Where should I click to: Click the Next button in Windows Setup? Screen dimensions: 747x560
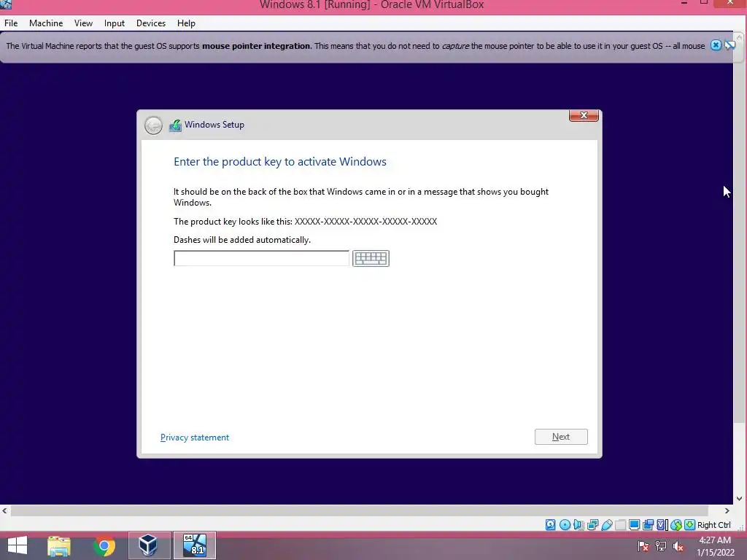pyautogui.click(x=561, y=437)
